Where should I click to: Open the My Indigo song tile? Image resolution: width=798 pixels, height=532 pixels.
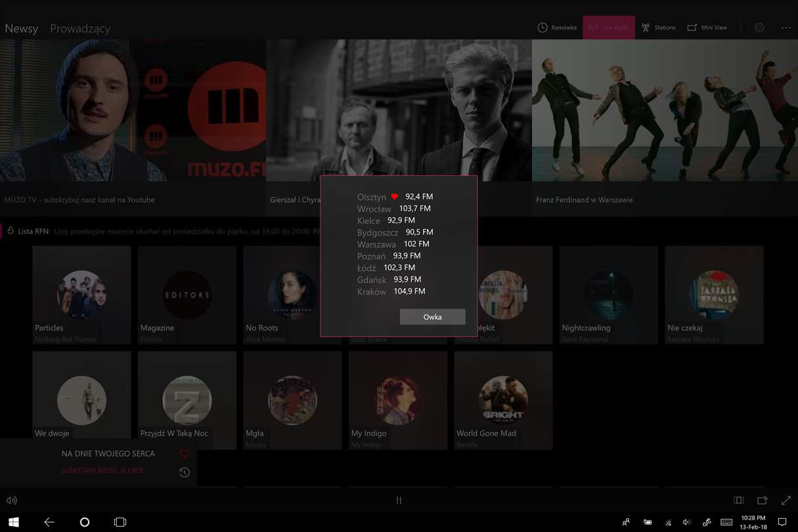[x=398, y=400]
